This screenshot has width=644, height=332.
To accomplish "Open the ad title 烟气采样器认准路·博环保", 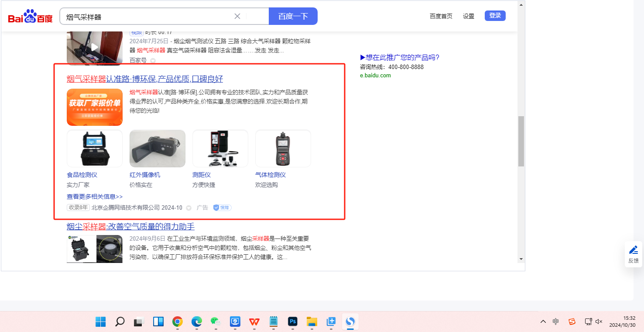I will click(145, 79).
